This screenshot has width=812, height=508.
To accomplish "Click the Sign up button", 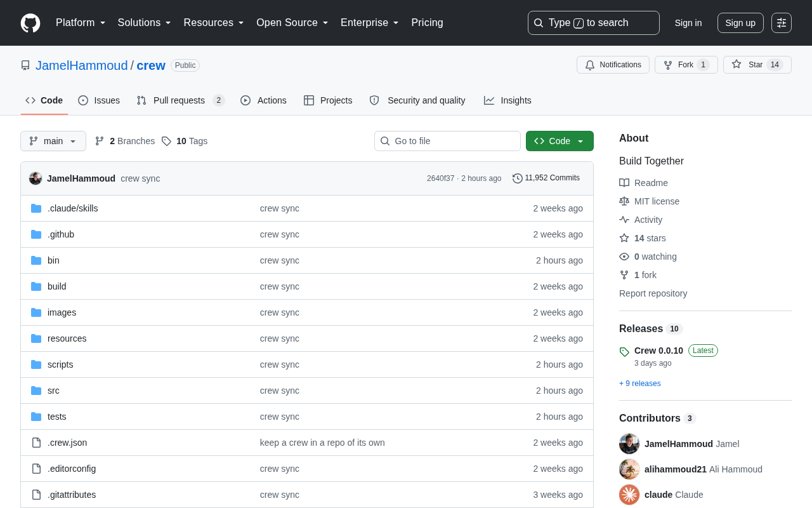I will [740, 23].
